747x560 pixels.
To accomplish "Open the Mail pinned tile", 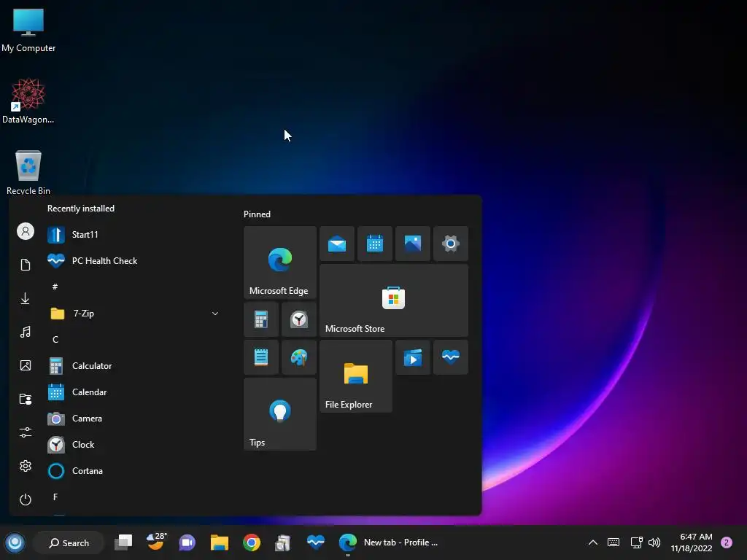I will 337,244.
